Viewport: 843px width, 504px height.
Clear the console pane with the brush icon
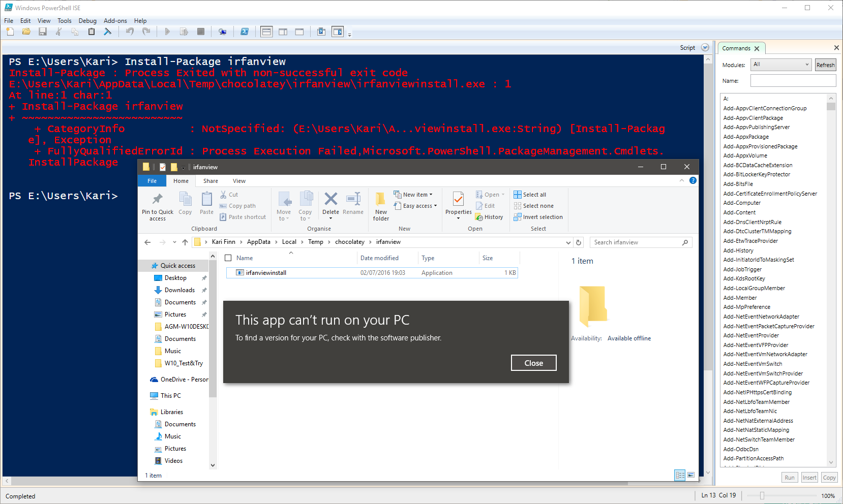pos(108,31)
